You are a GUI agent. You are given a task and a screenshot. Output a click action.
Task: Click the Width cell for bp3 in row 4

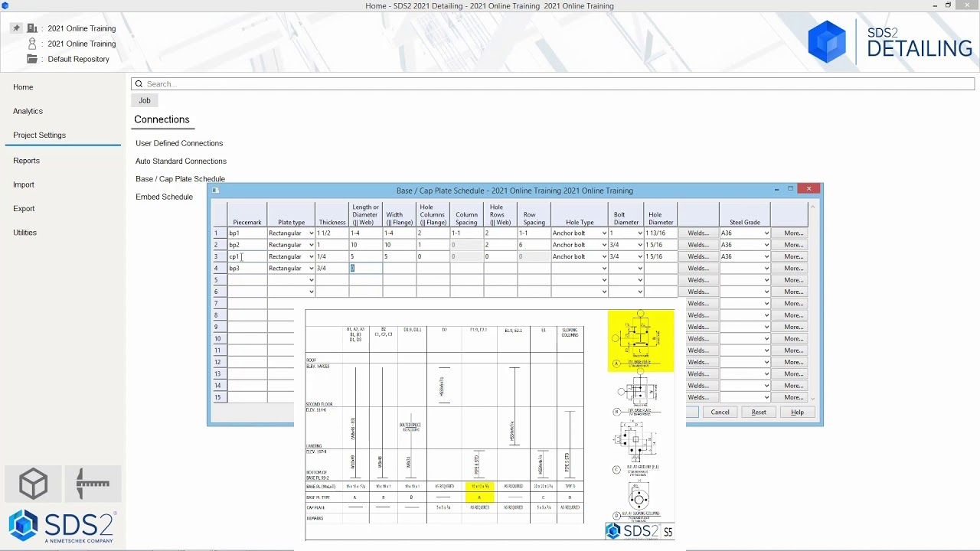point(399,269)
